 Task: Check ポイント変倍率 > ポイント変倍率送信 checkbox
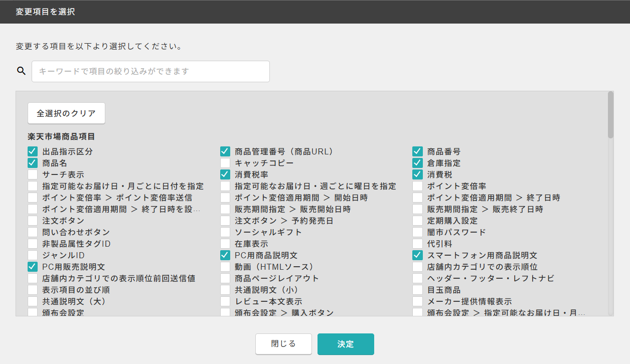(33, 198)
